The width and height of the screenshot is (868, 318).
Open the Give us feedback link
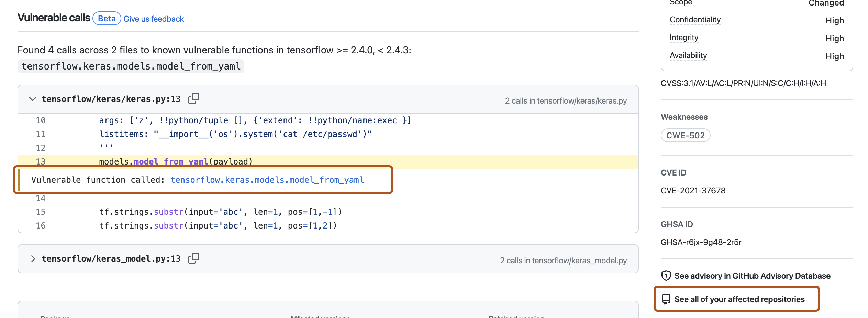(x=154, y=19)
